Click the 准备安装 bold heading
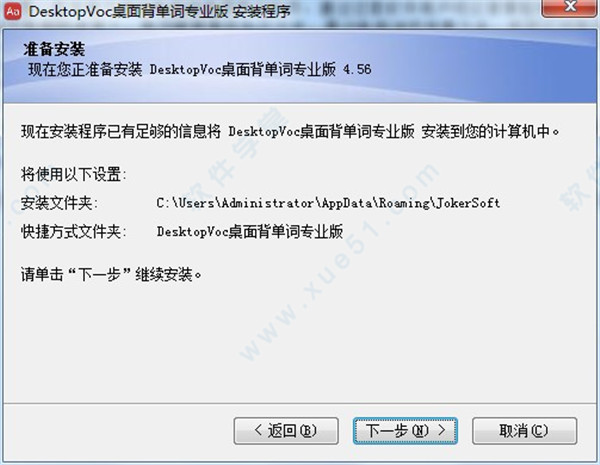This screenshot has height=465, width=600. [x=54, y=49]
